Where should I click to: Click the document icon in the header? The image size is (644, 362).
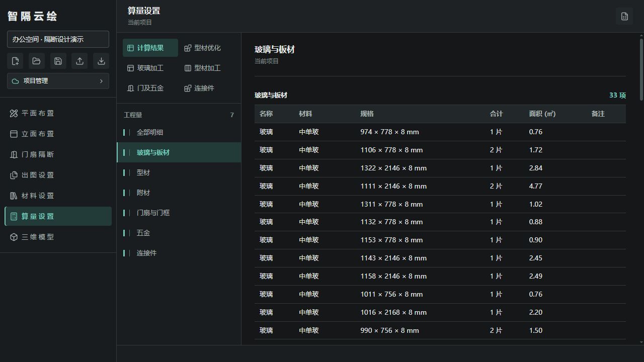(x=624, y=16)
